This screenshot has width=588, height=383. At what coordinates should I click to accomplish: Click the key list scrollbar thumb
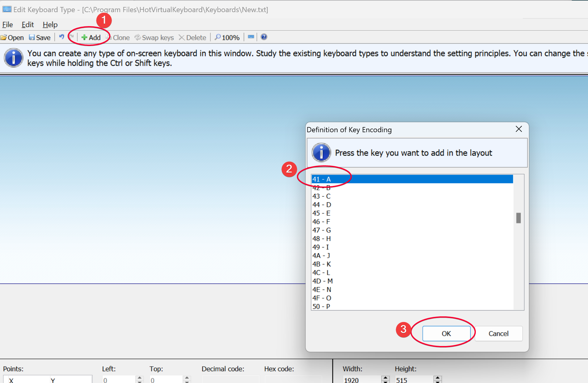(x=519, y=218)
